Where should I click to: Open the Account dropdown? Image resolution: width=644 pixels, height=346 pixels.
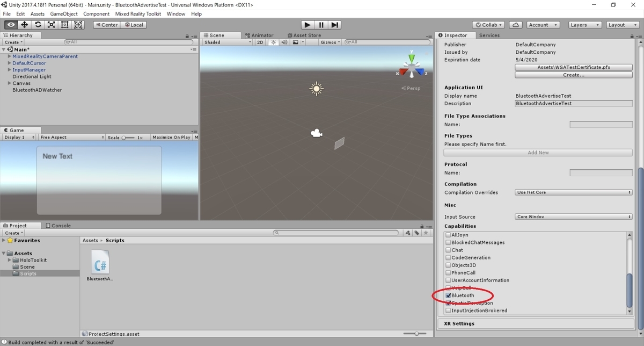coord(543,25)
